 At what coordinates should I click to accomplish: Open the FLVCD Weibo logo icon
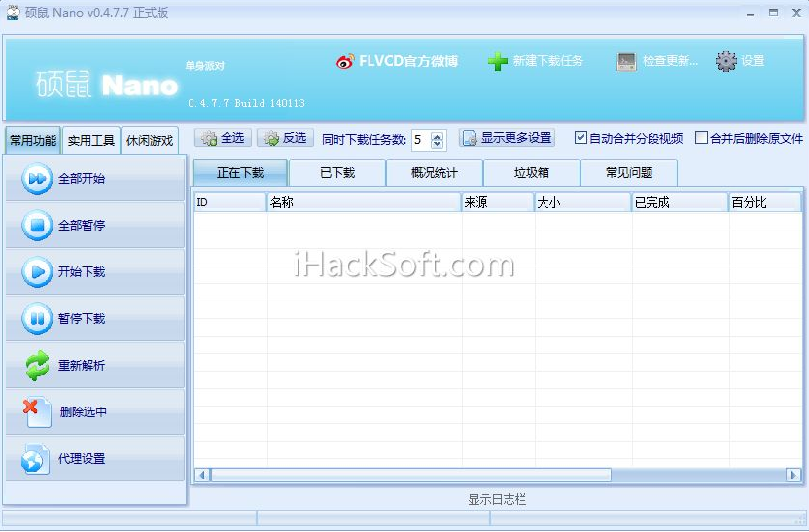click(x=344, y=61)
